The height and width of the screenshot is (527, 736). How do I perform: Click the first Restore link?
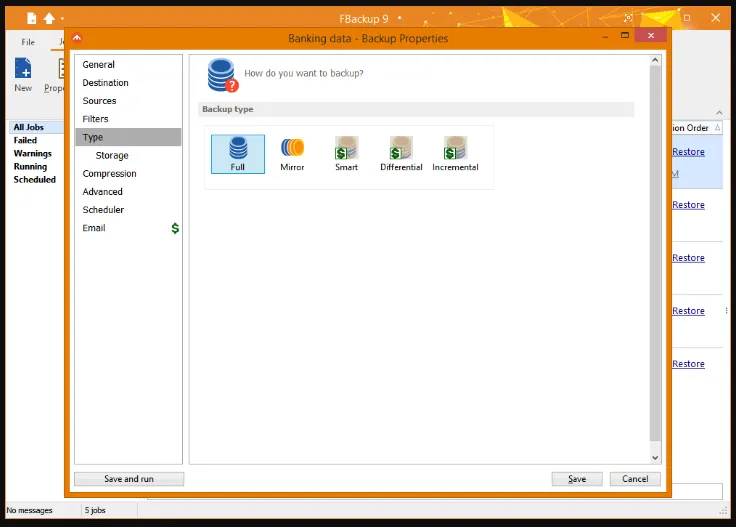[688, 152]
